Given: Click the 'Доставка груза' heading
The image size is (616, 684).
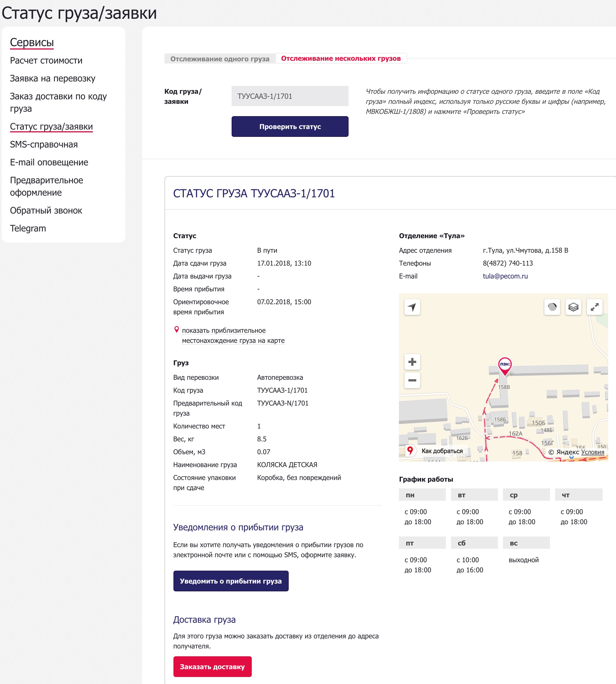Looking at the screenshot, I should [x=204, y=620].
